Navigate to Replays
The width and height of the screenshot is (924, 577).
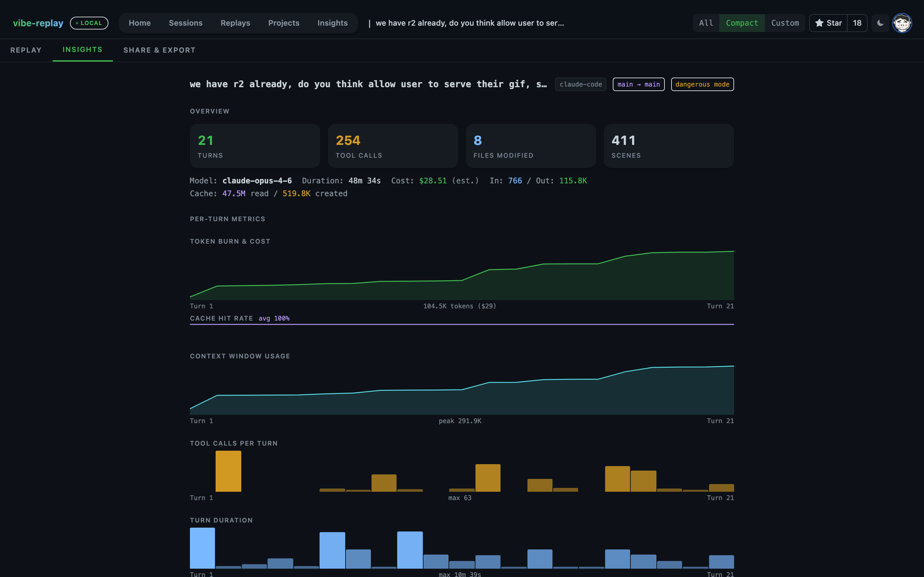235,23
